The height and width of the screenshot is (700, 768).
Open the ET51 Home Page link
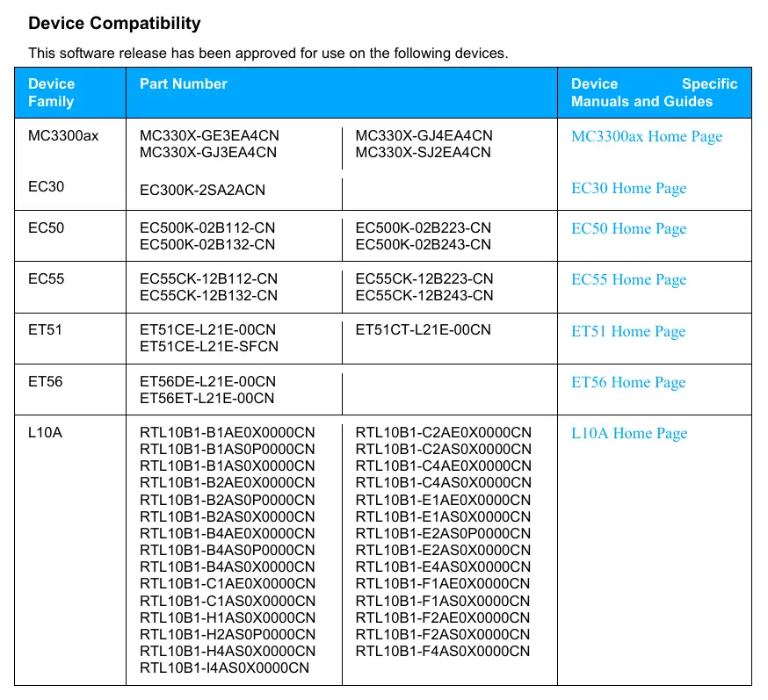click(628, 331)
